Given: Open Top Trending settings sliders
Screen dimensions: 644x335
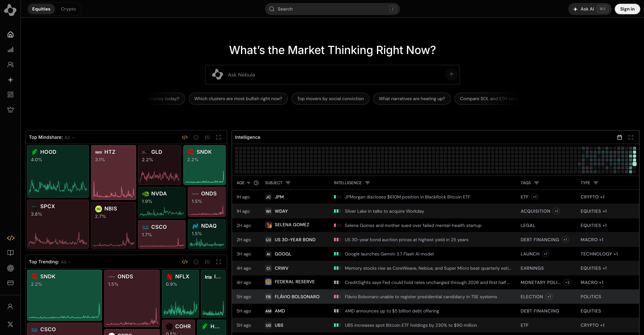Looking at the screenshot, I should point(207,262).
